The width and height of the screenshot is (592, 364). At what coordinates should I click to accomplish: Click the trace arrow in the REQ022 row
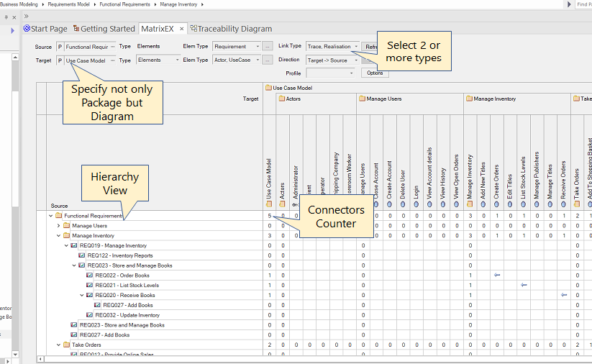tap(497, 276)
